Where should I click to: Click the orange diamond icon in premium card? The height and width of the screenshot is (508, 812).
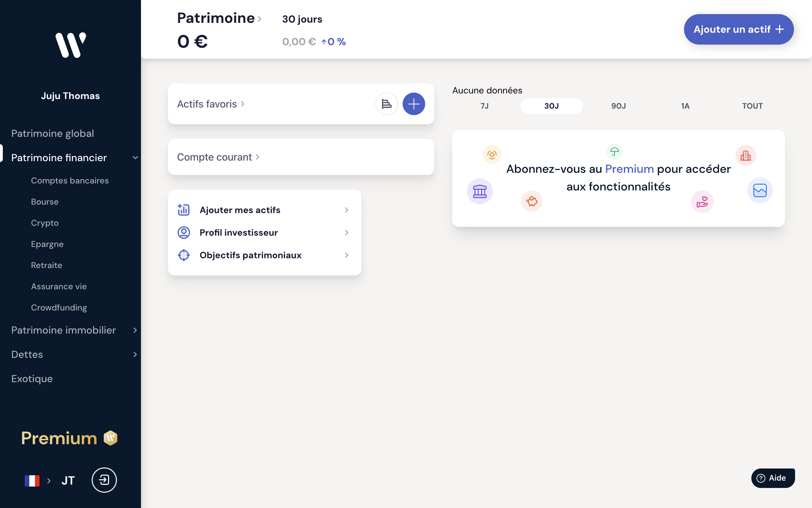pyautogui.click(x=492, y=155)
